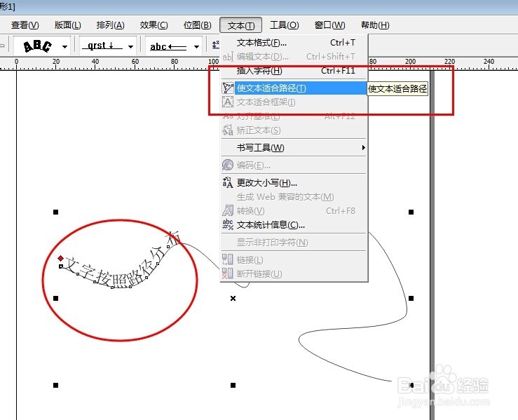This screenshot has width=518, height=420.
Task: Open the 帮助(H) menu
Action: (x=375, y=25)
